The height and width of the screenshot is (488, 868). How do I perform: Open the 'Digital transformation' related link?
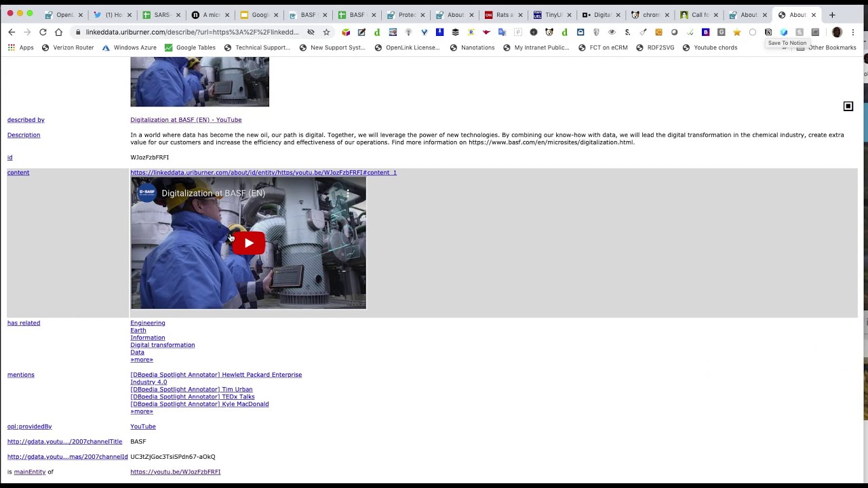(x=163, y=345)
